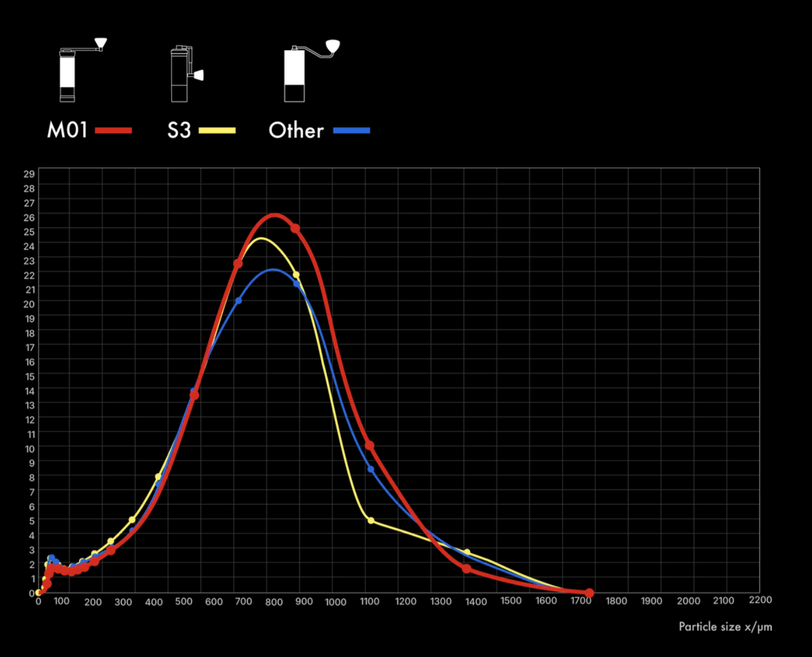Click the x-axis label 2200
This screenshot has height=657, width=812.
(760, 600)
